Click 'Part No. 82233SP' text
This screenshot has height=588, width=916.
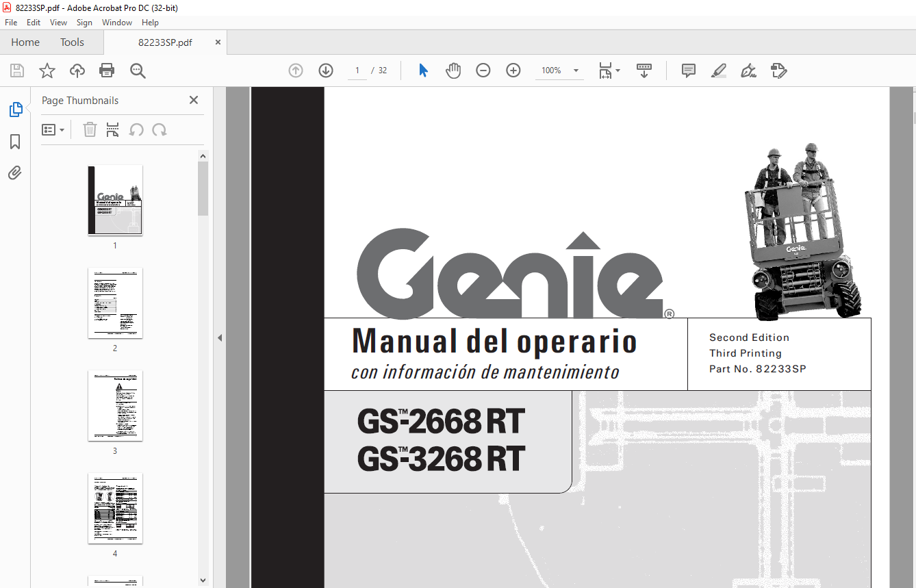[758, 369]
